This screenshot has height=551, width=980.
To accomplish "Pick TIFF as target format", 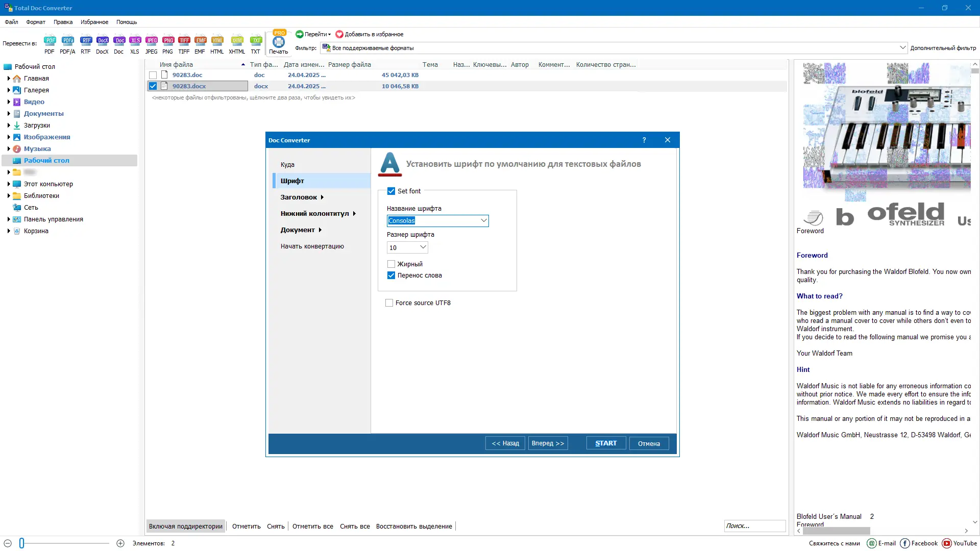I will [x=184, y=43].
